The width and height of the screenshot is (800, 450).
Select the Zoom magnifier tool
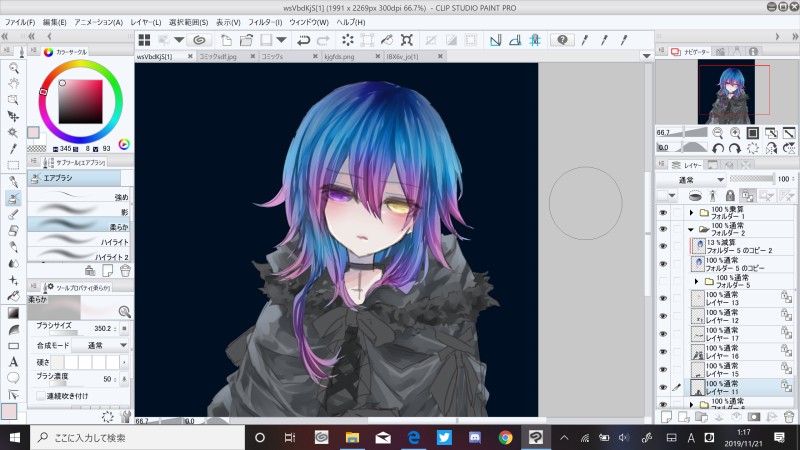14,68
